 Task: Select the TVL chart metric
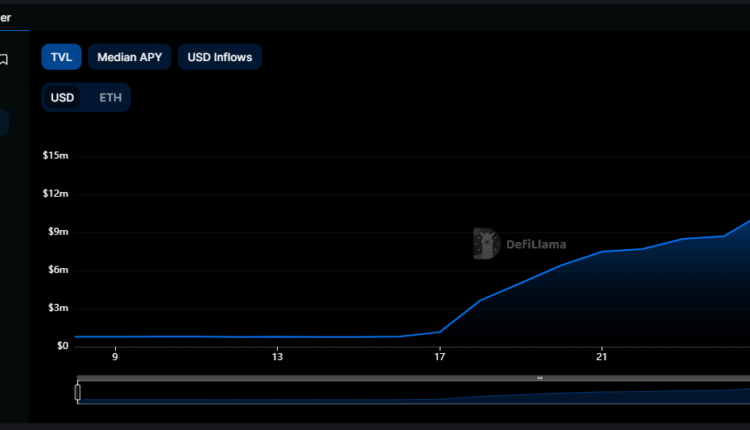61,57
